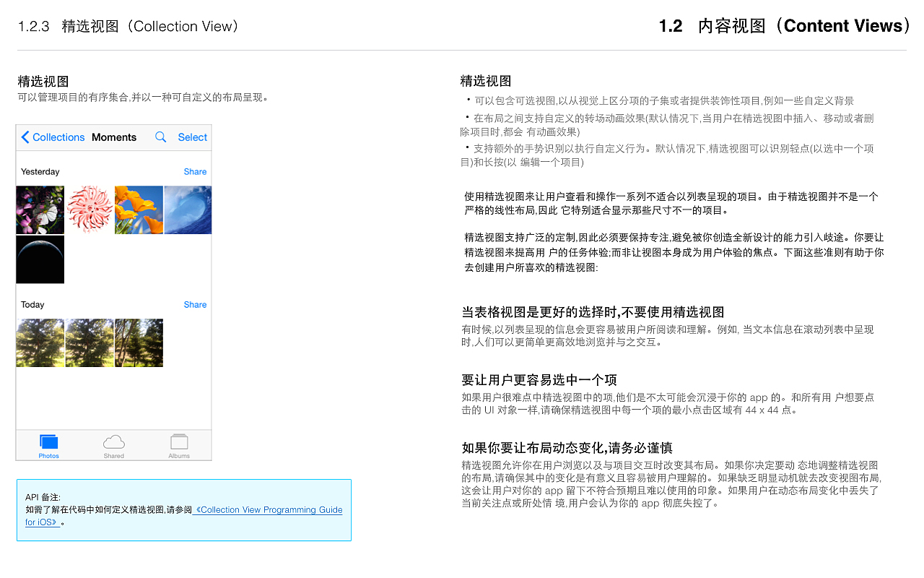Click heading '要让用户更容易选中一个项'
The height and width of the screenshot is (578, 924).
[539, 380]
